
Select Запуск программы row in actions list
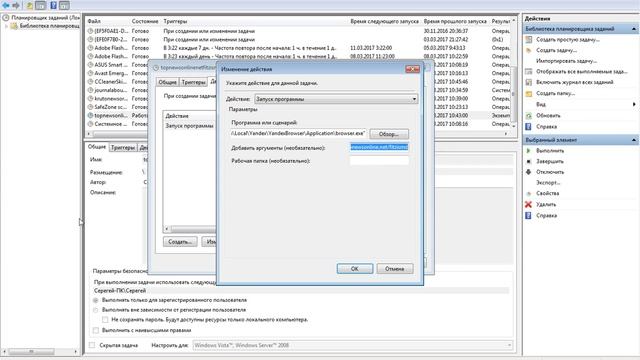click(189, 126)
